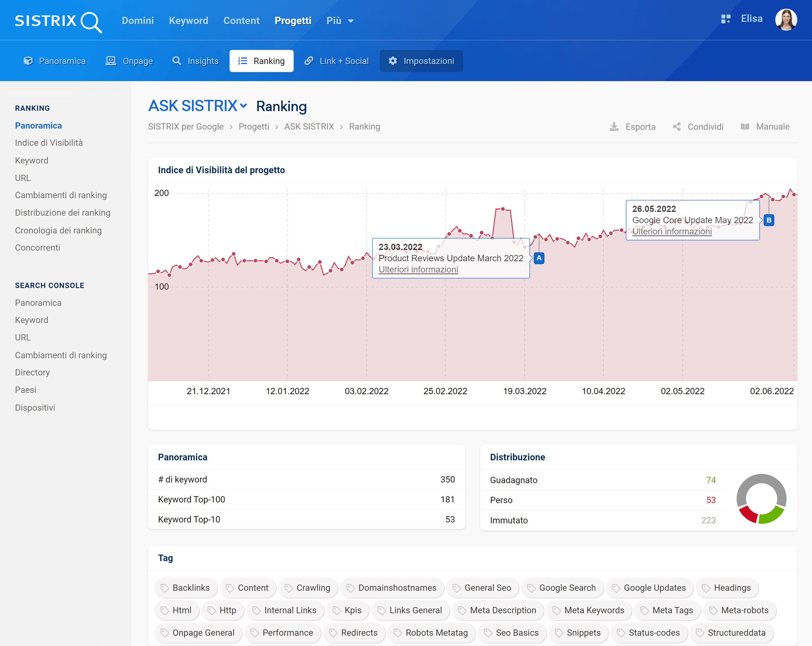Expand the ASK SISTRIX project dropdown

(198, 106)
